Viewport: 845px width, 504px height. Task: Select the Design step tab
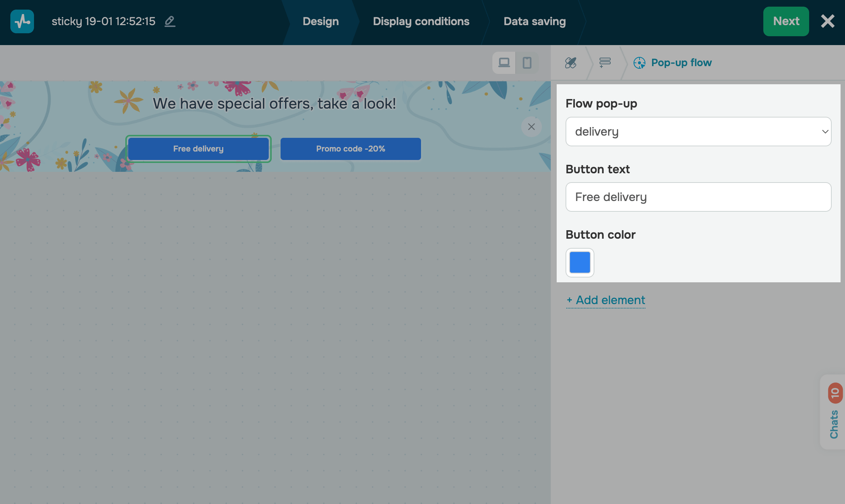point(320,21)
